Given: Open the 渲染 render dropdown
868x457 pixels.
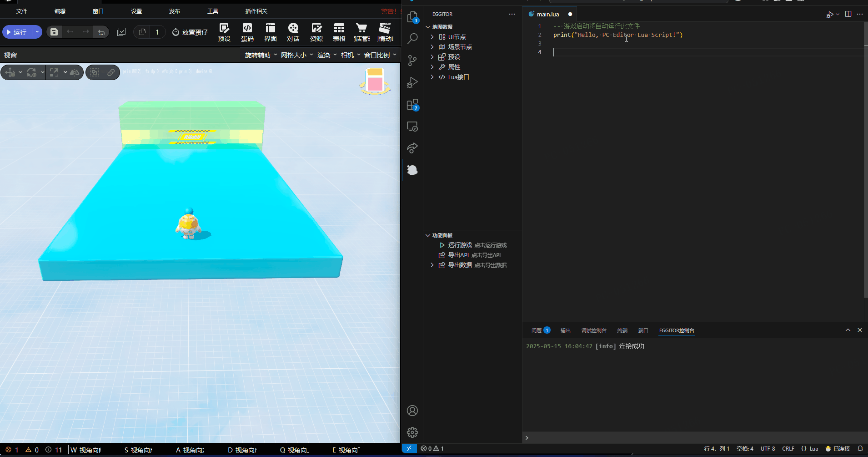Looking at the screenshot, I should [326, 55].
